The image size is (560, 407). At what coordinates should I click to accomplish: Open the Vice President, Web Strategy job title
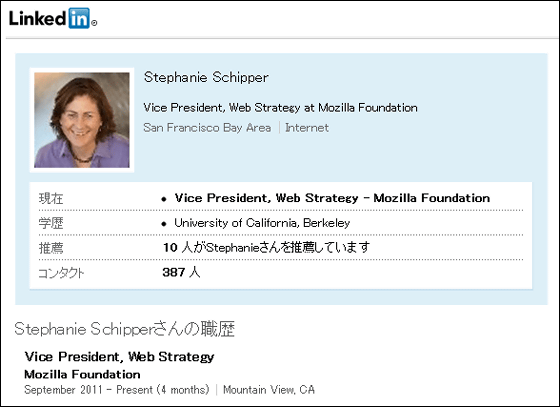click(x=119, y=356)
